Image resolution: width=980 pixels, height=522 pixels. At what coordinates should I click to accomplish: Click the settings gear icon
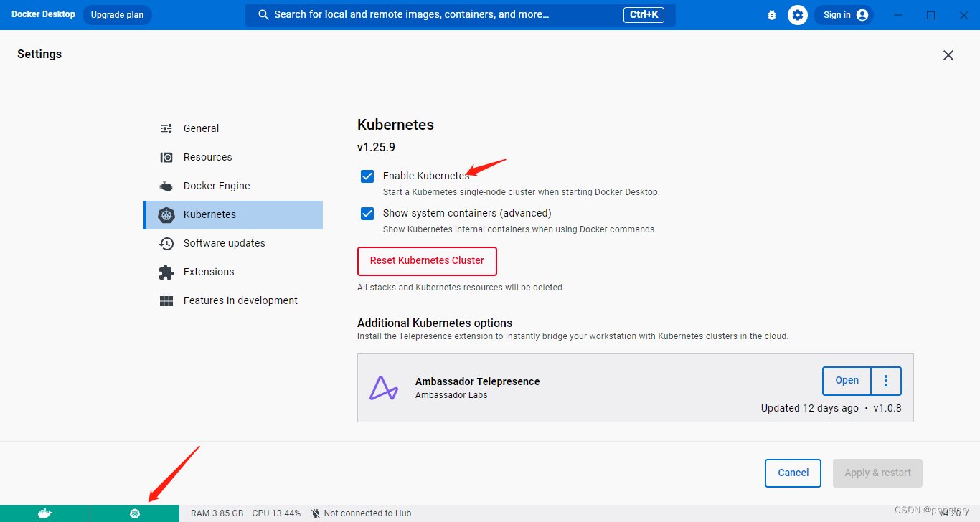(798, 15)
